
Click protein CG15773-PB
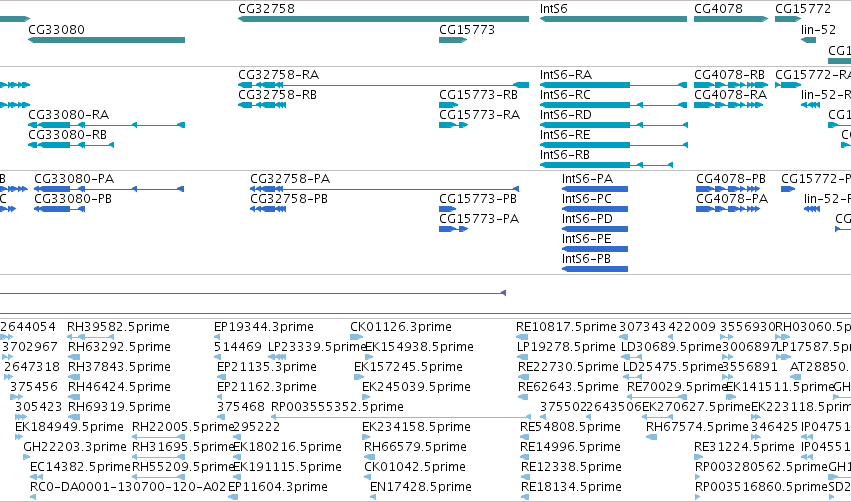tap(478, 199)
